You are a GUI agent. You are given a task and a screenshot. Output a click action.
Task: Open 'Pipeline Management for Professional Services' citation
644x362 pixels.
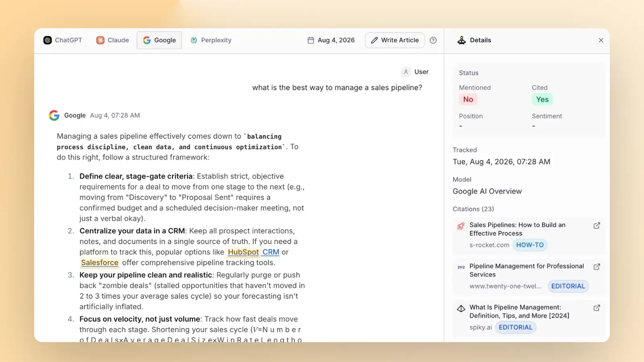click(526, 270)
